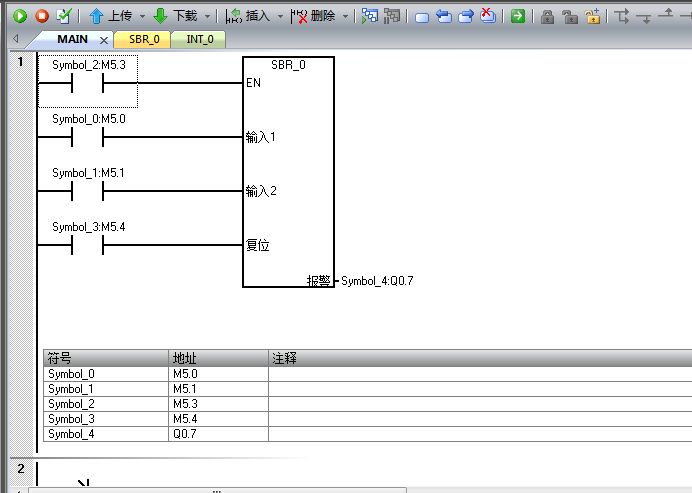Click the green Run PLC icon

tap(19, 16)
